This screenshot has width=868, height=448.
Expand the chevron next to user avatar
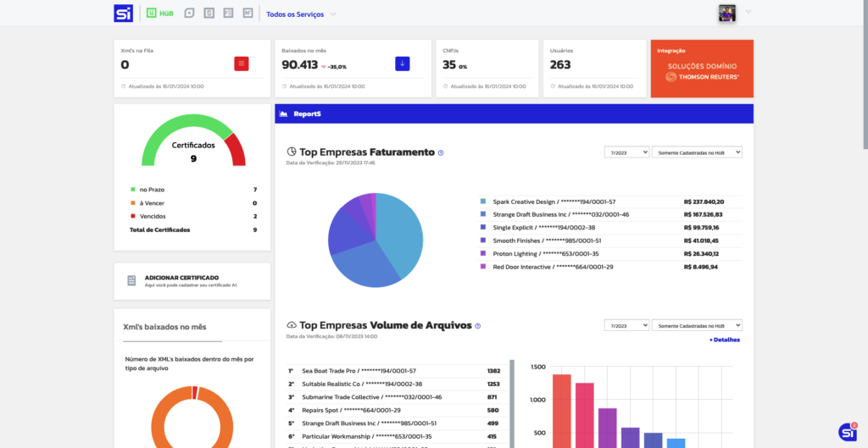pos(748,13)
